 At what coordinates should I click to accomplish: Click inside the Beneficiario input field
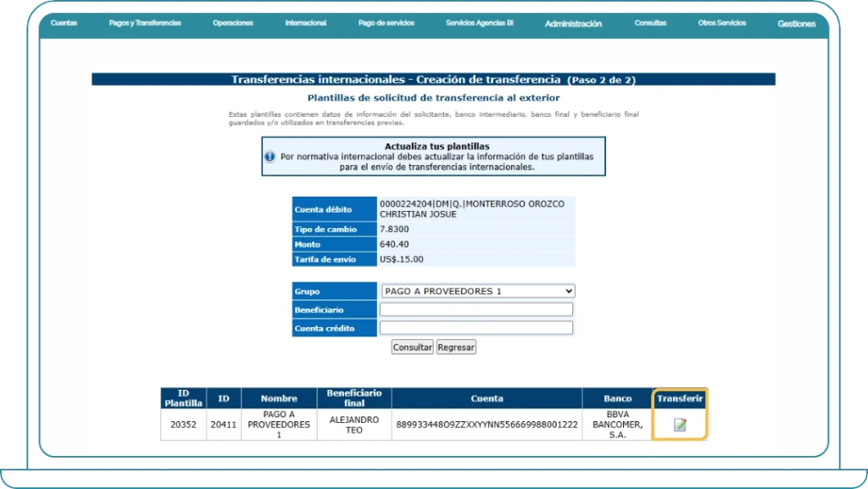[x=476, y=309]
